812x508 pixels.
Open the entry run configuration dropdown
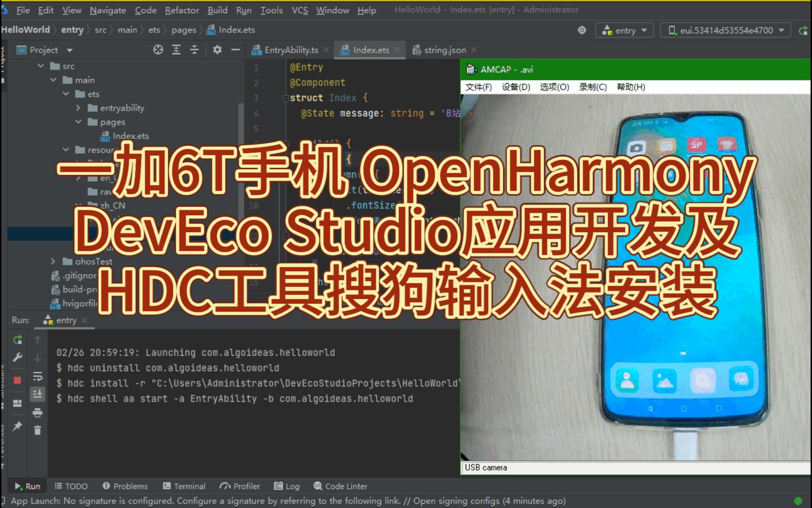tap(624, 30)
